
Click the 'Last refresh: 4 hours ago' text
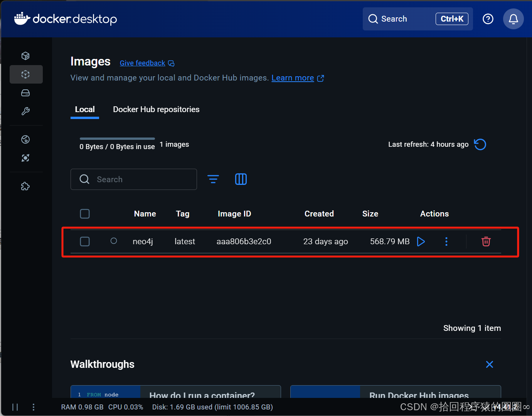click(428, 144)
